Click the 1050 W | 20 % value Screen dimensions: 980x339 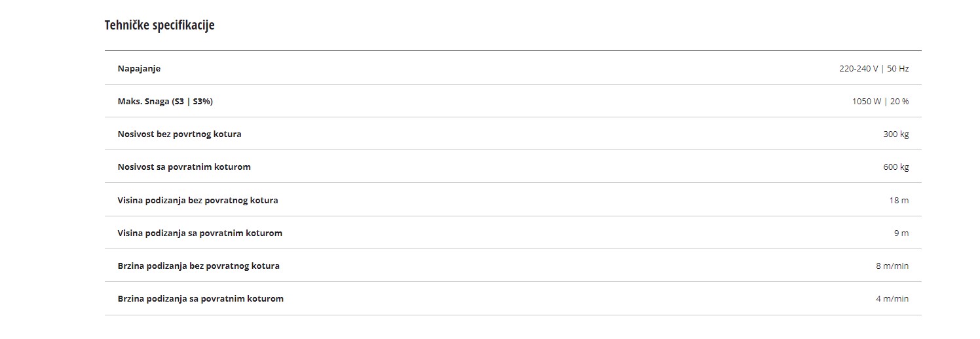coord(880,102)
